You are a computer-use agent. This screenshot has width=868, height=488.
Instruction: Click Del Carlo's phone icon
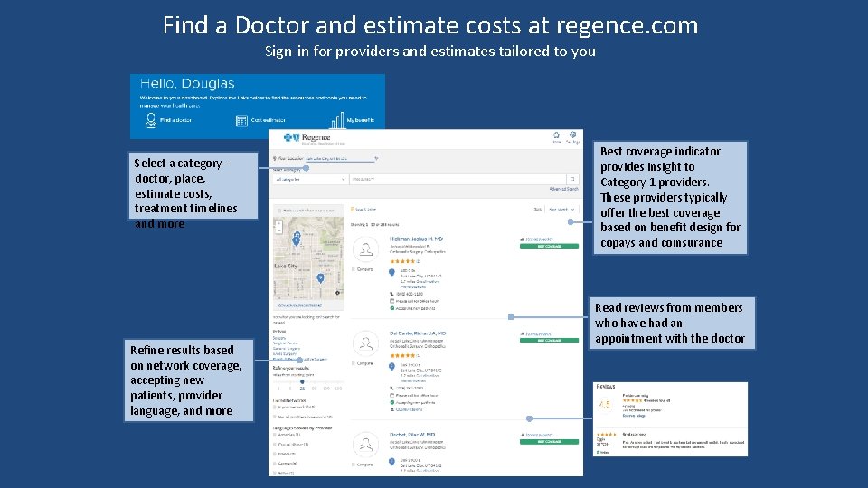(392, 389)
